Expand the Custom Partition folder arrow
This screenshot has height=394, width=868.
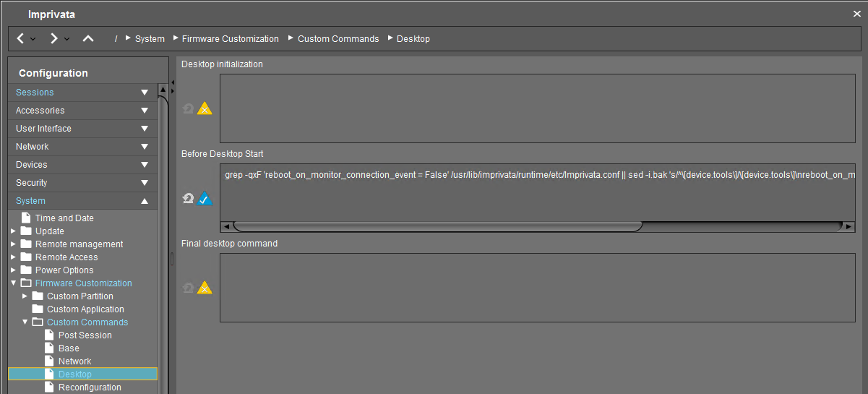[x=25, y=296]
